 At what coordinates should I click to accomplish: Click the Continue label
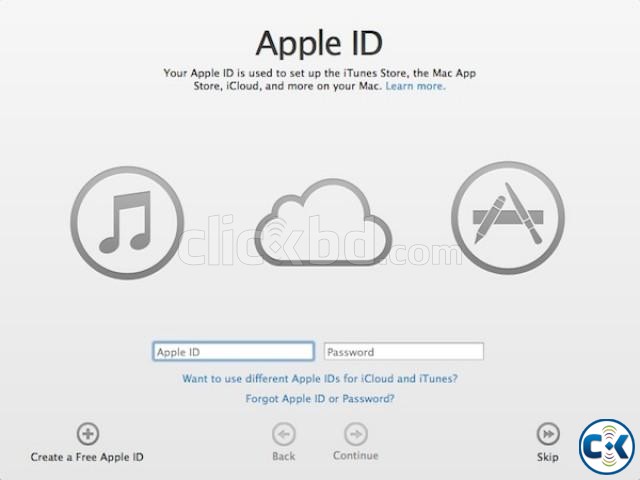pos(356,456)
